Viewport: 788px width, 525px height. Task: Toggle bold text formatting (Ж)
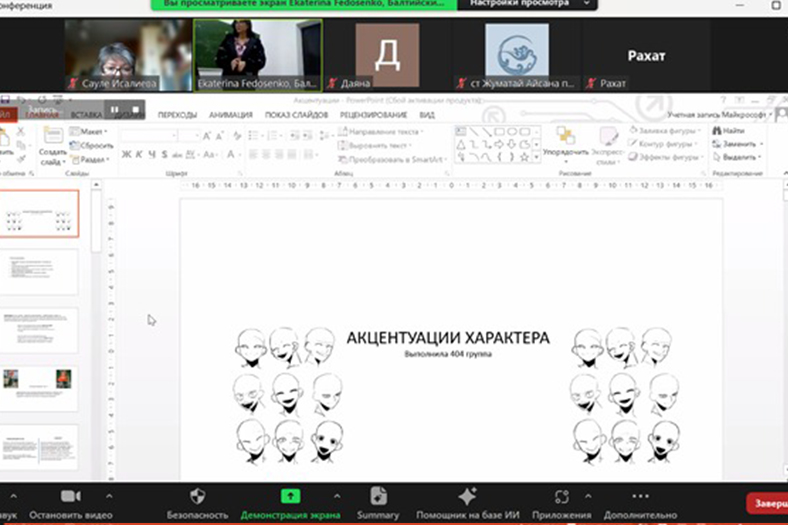[126, 154]
